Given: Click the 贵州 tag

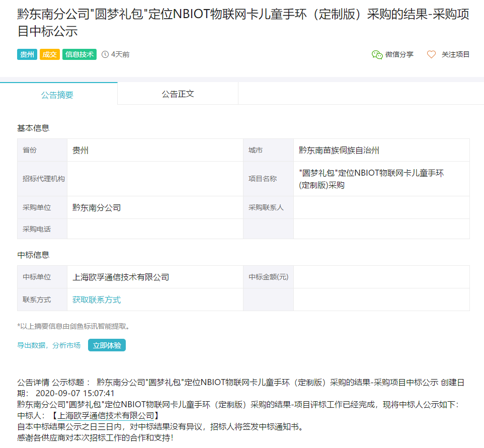Looking at the screenshot, I should (27, 54).
